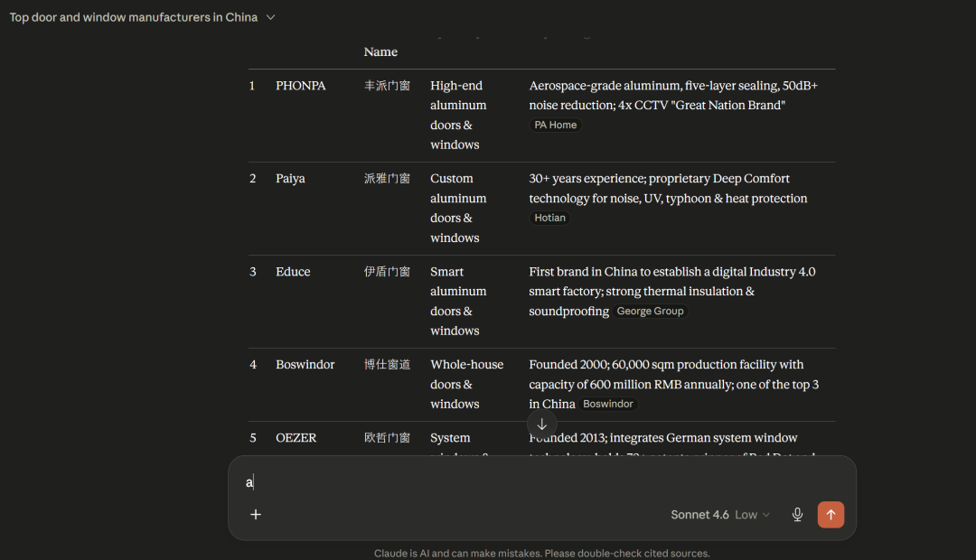The height and width of the screenshot is (560, 976).
Task: Click the '30+ years experience' description text
Action: click(x=668, y=189)
